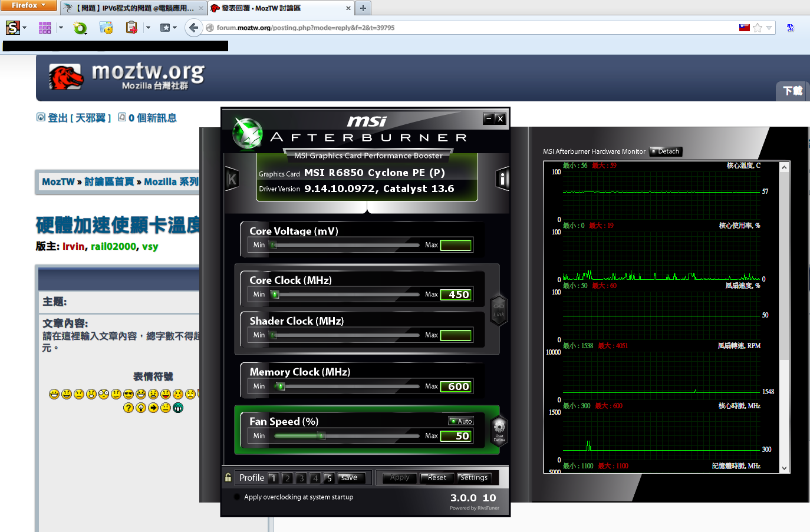The height and width of the screenshot is (532, 810).
Task: Click the clipboard toolbar icon in Firefox
Action: 131,28
